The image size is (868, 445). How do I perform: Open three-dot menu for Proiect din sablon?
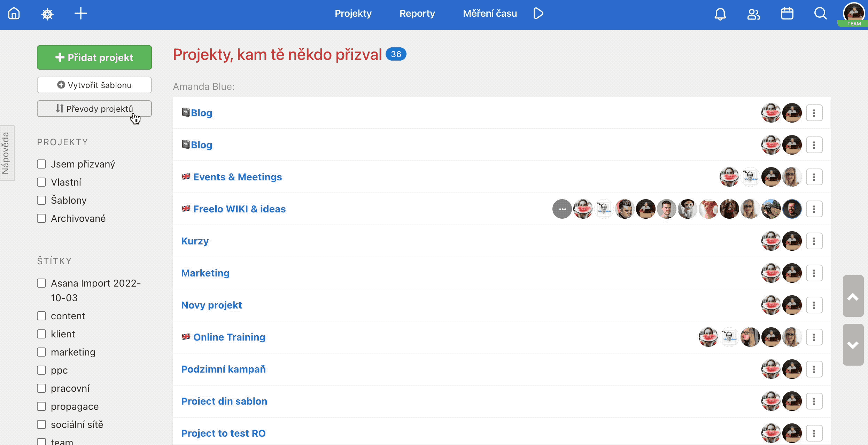[814, 401]
